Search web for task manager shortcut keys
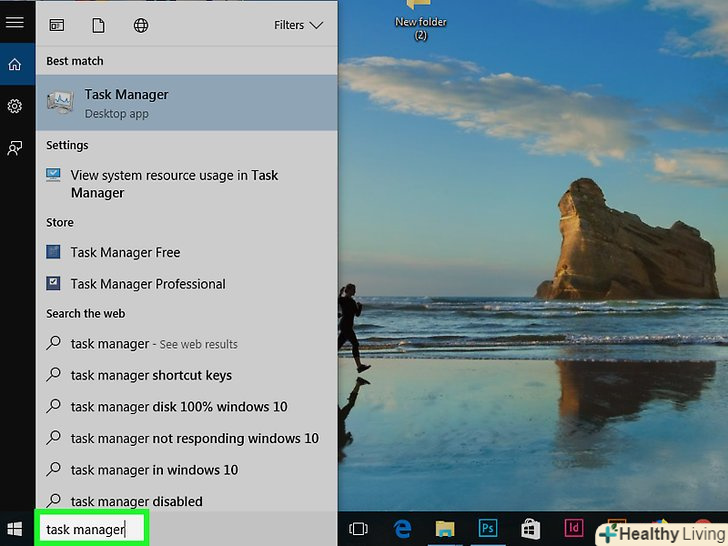728x546 pixels. pyautogui.click(x=151, y=376)
